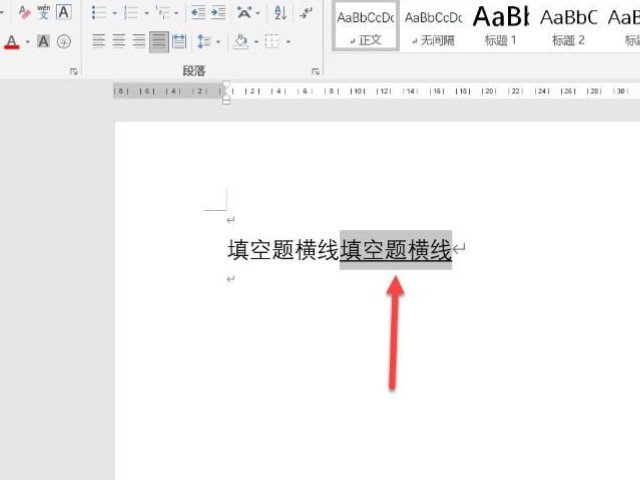Apply Character Border to text

click(x=64, y=12)
